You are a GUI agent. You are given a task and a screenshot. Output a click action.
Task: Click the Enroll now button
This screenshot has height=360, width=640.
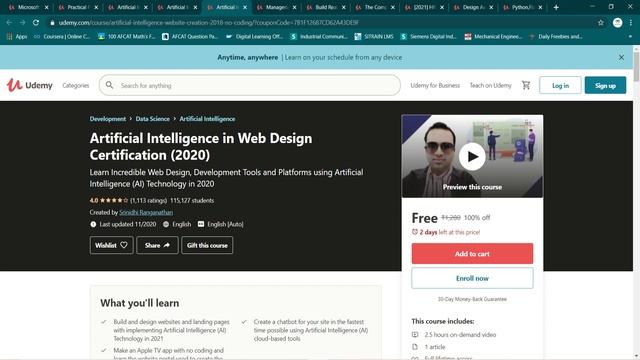[x=472, y=278]
